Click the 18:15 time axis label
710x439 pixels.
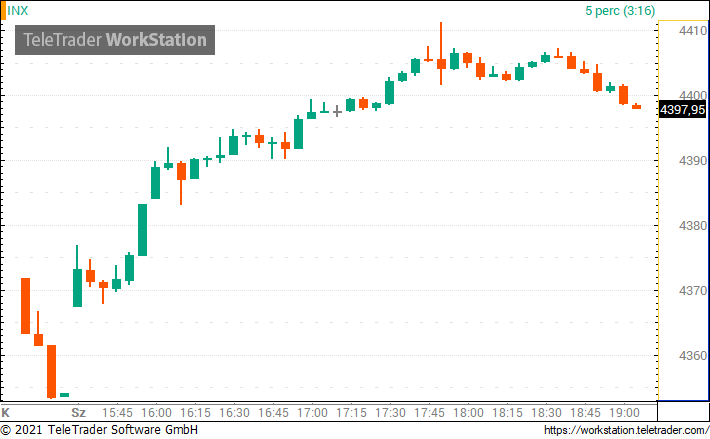[x=507, y=413]
